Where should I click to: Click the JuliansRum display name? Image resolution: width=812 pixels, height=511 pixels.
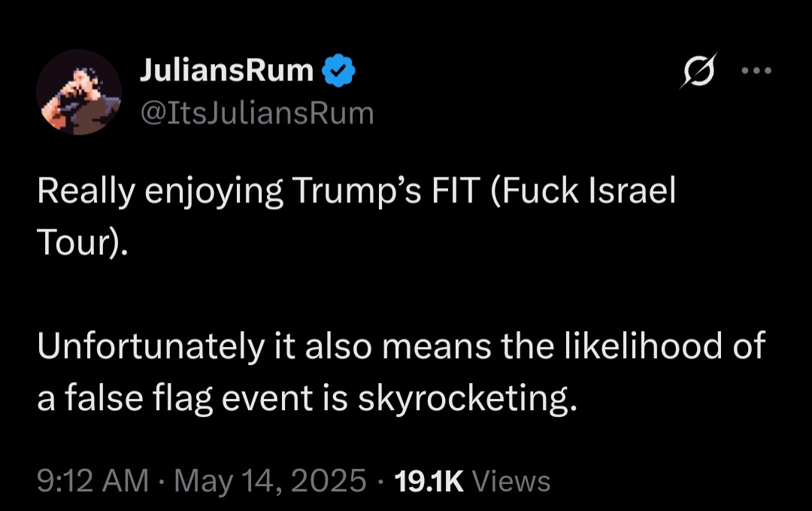click(x=227, y=71)
